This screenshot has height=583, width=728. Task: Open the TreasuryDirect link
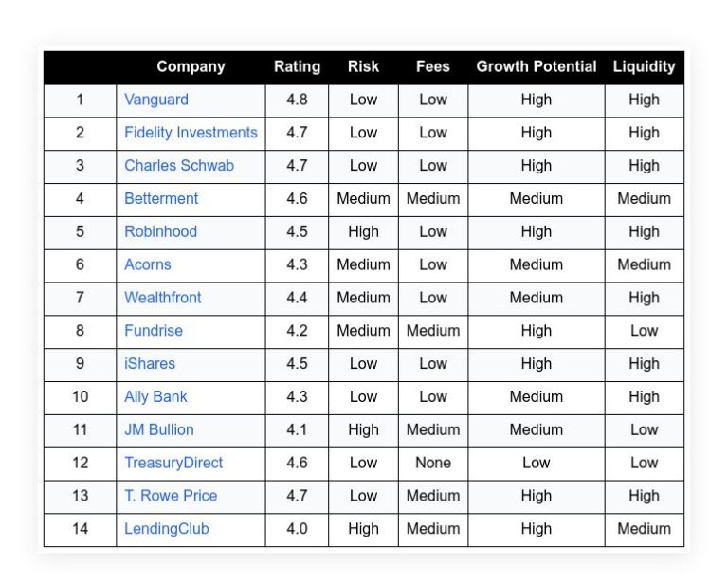173,463
